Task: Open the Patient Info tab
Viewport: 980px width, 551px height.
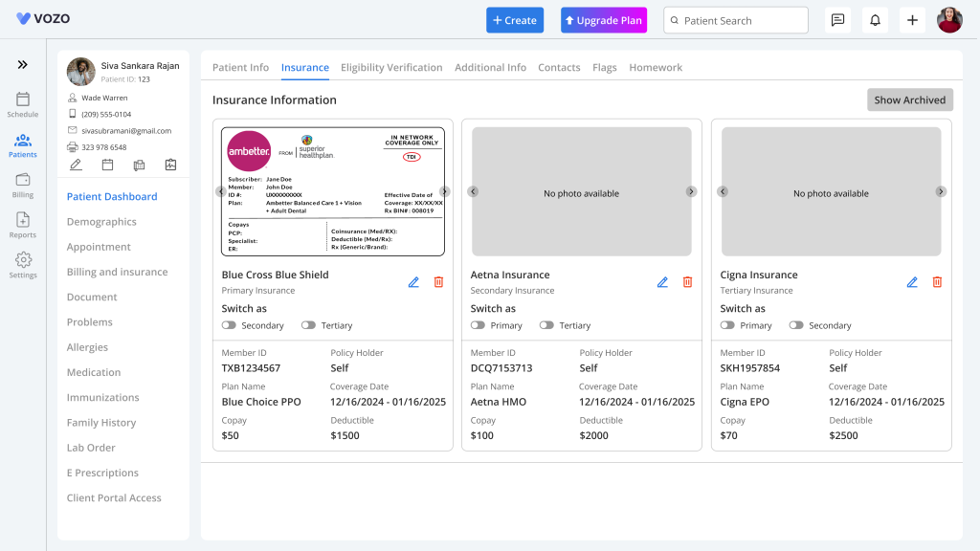Action: [240, 68]
